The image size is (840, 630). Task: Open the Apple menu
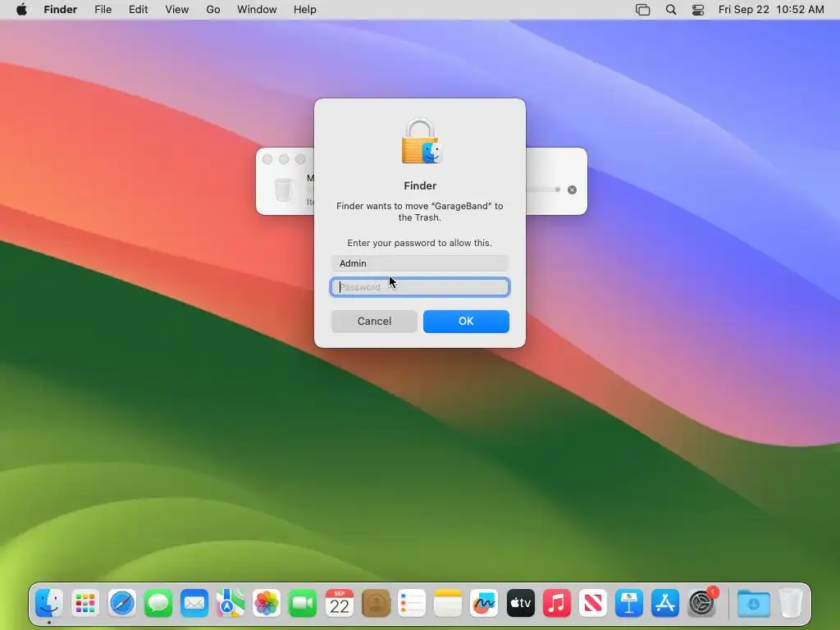click(x=21, y=10)
